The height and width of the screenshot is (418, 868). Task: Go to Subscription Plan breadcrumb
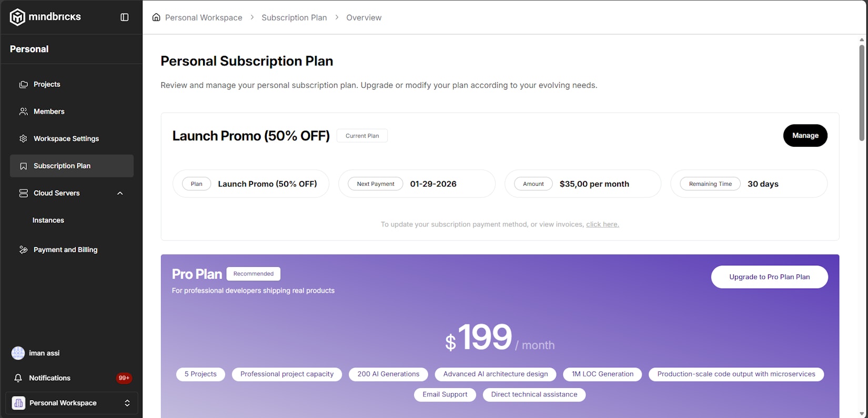pyautogui.click(x=294, y=17)
